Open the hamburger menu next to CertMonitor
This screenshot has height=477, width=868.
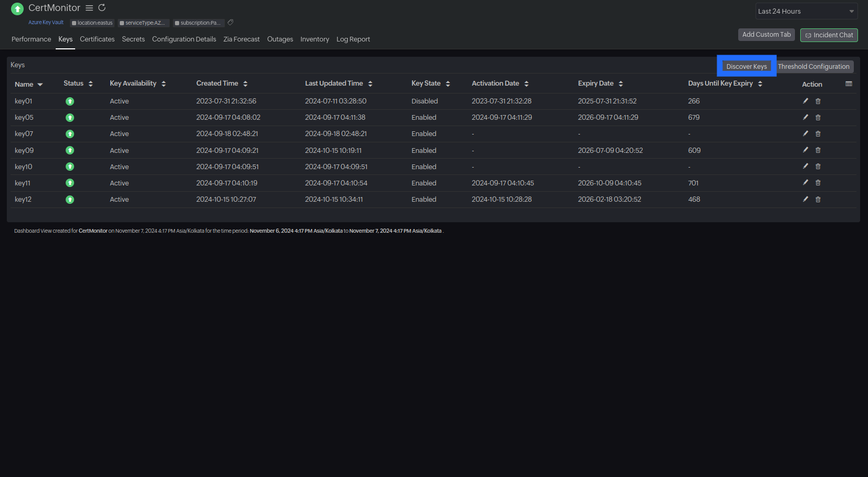click(89, 8)
